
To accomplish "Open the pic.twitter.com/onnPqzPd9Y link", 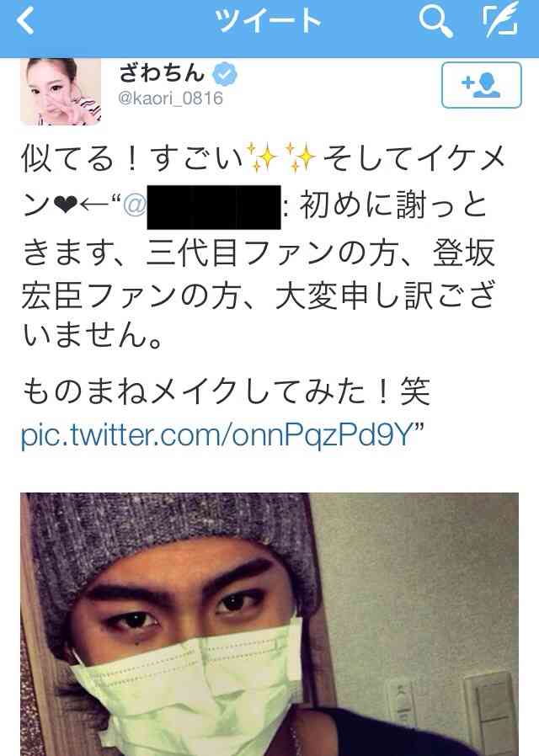I will click(217, 435).
